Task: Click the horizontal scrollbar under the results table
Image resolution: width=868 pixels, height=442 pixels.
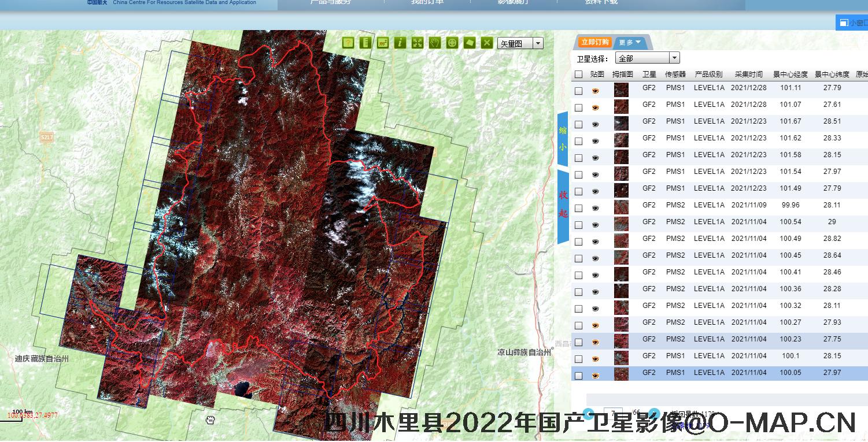Action: [723, 400]
